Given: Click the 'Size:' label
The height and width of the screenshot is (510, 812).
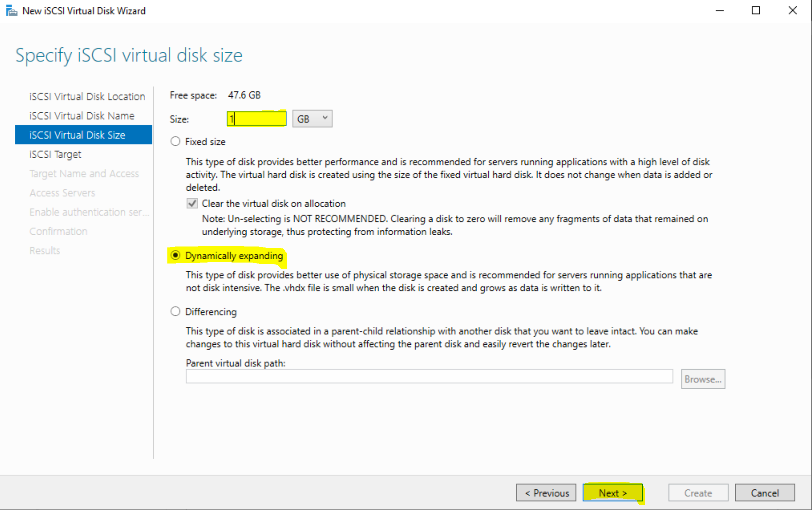Looking at the screenshot, I should (x=179, y=119).
